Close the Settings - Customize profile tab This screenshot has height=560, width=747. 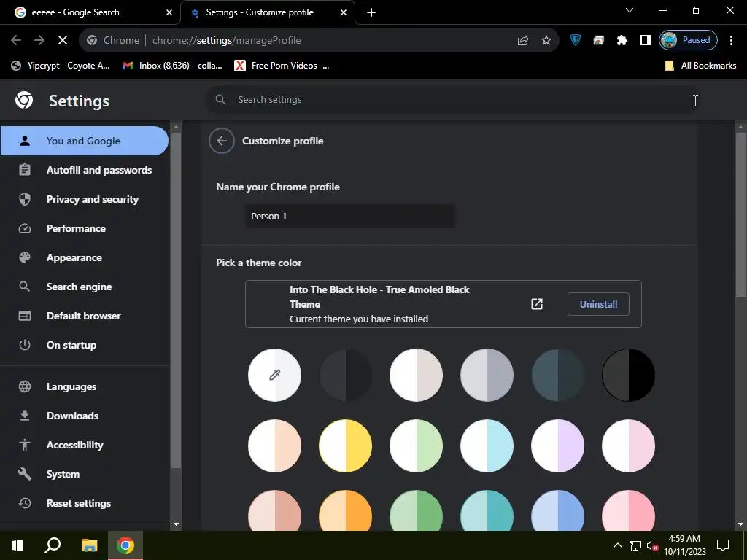(x=344, y=13)
